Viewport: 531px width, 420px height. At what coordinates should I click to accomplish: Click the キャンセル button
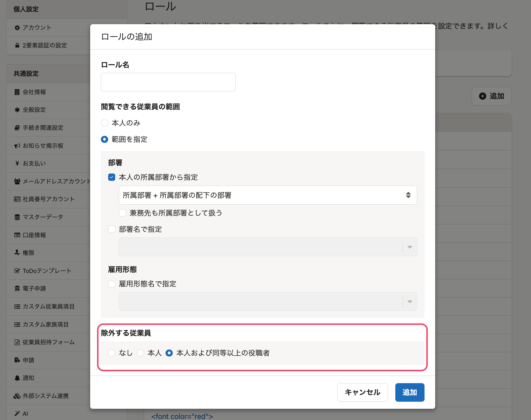point(362,392)
